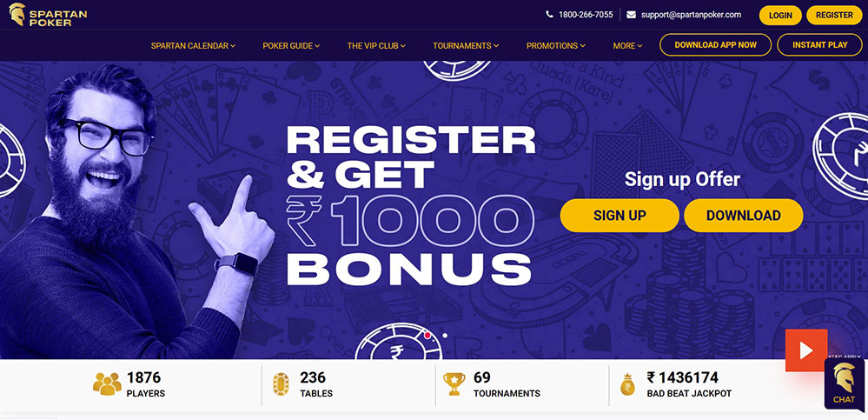The width and height of the screenshot is (868, 420).
Task: Open The VIP Club menu
Action: tap(376, 46)
